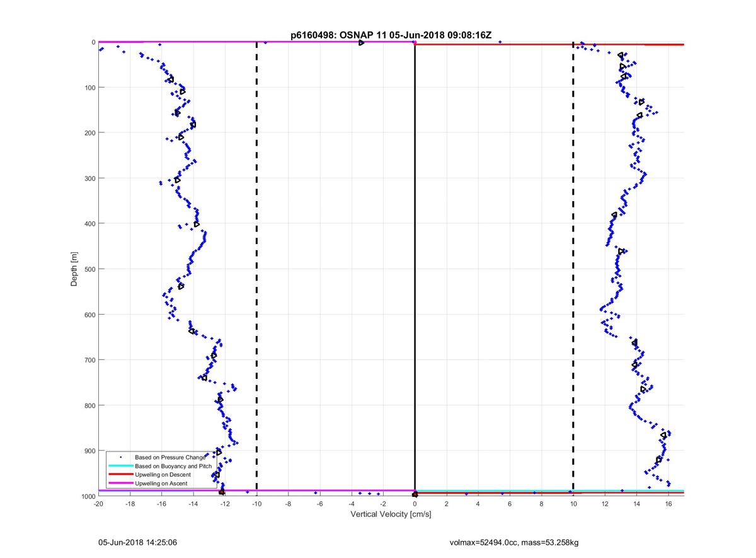This screenshot has width=756, height=558.
Task: Click velocity axis tick label '14'
Action: coord(636,504)
